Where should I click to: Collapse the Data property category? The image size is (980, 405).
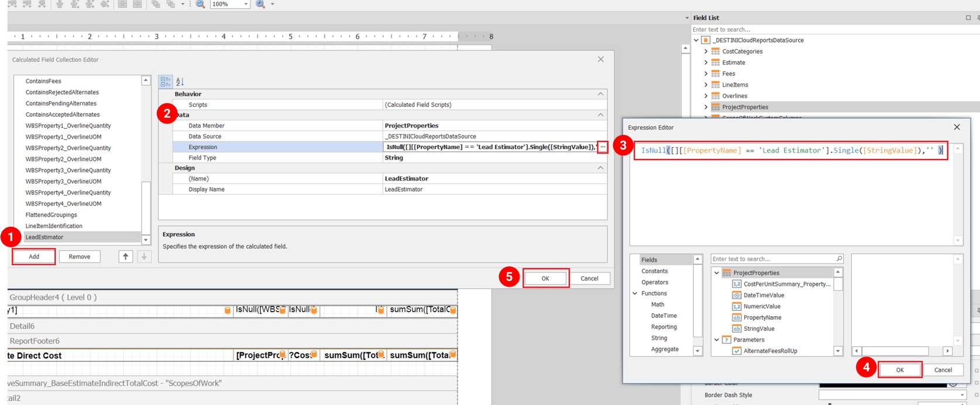click(x=600, y=115)
